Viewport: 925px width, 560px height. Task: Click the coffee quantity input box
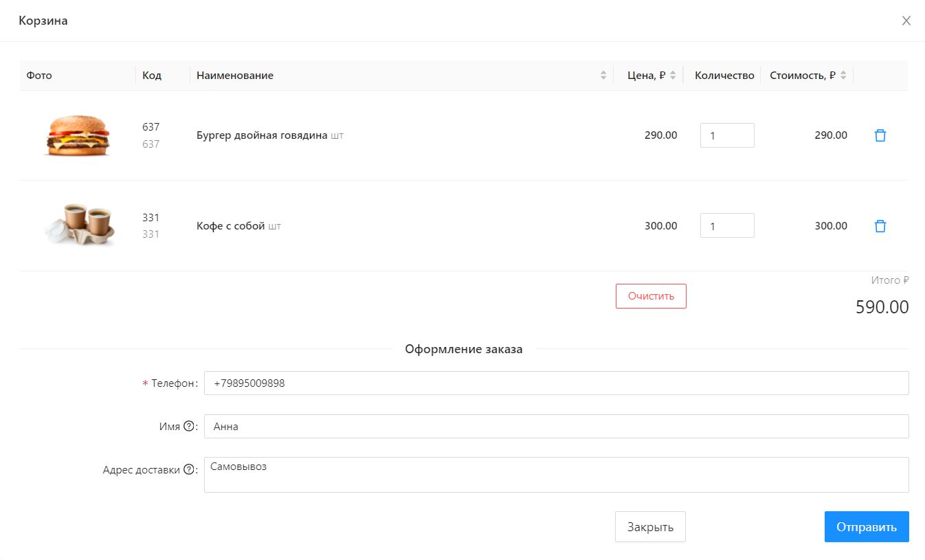point(726,226)
